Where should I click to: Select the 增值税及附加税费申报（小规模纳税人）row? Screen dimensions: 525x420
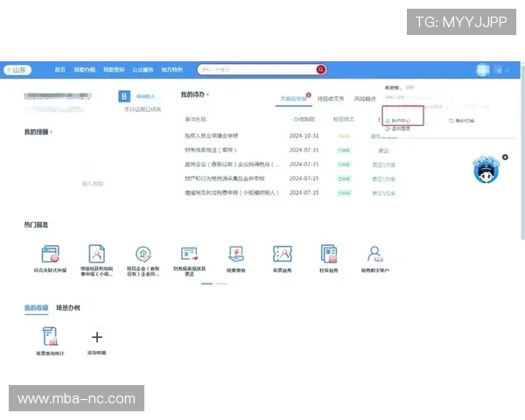tap(290, 192)
